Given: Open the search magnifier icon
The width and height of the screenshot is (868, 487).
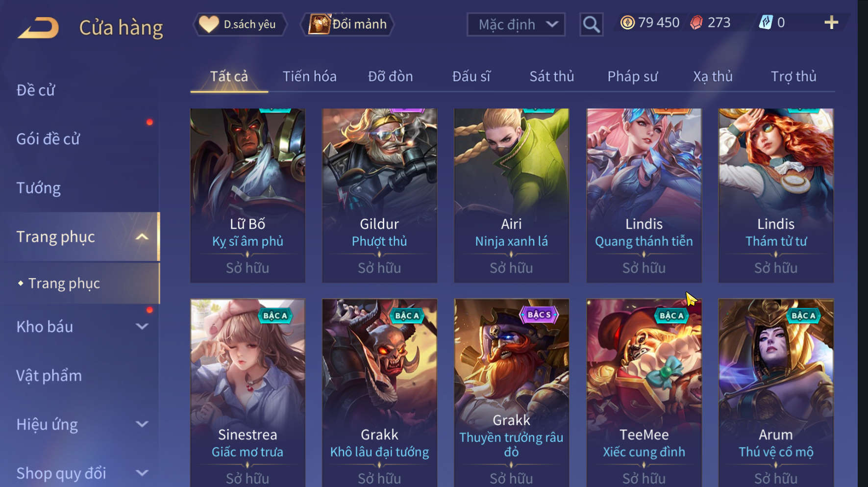Looking at the screenshot, I should 591,24.
